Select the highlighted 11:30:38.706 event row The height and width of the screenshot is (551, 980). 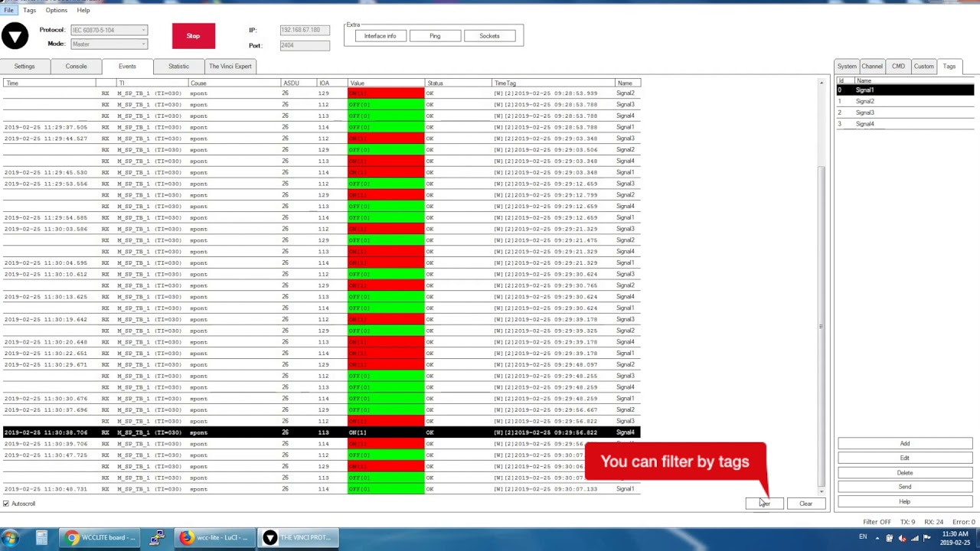[x=321, y=432]
